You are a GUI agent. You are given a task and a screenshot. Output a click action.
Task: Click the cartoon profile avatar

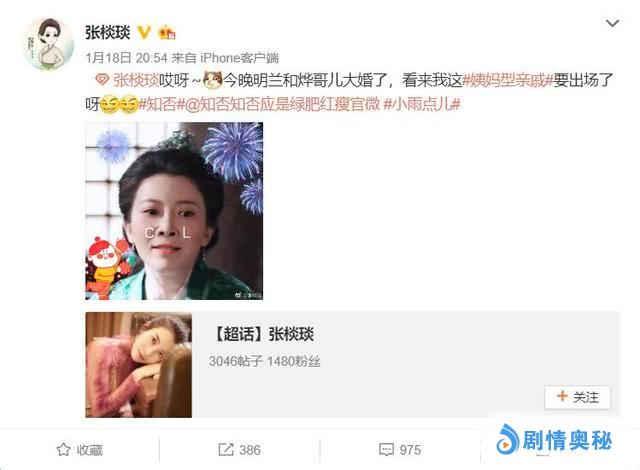pyautogui.click(x=49, y=44)
